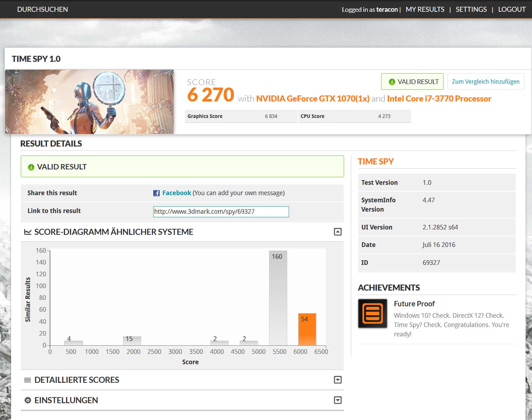Click the ID value 69327 in the table
Viewport: 532px width, 420px height.
pos(431,263)
